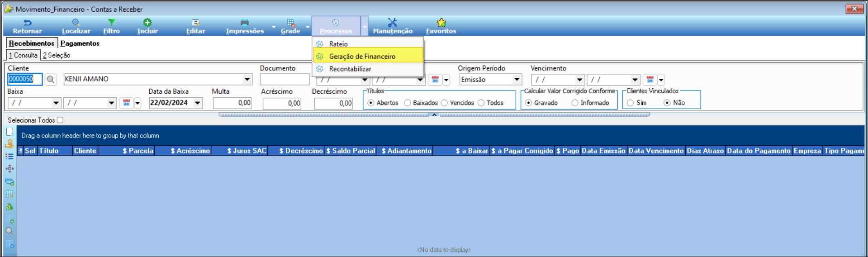Sort by the Título column header

point(55,151)
